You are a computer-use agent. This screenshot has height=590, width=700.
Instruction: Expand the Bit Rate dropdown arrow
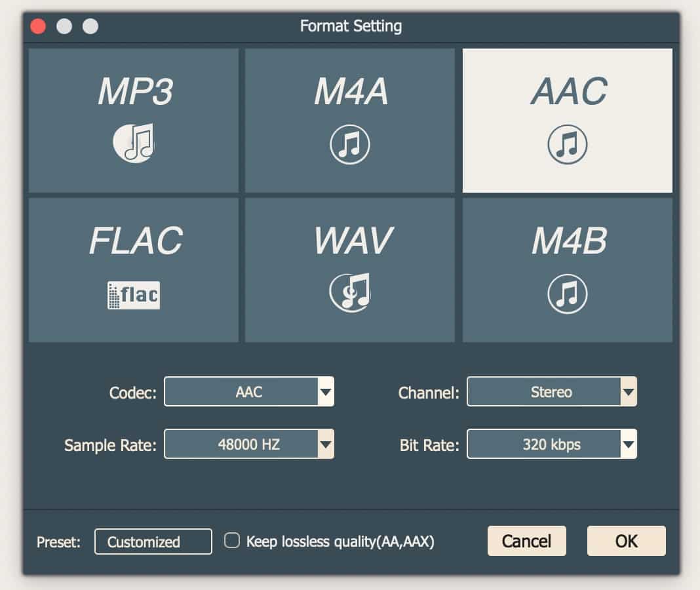click(x=628, y=445)
